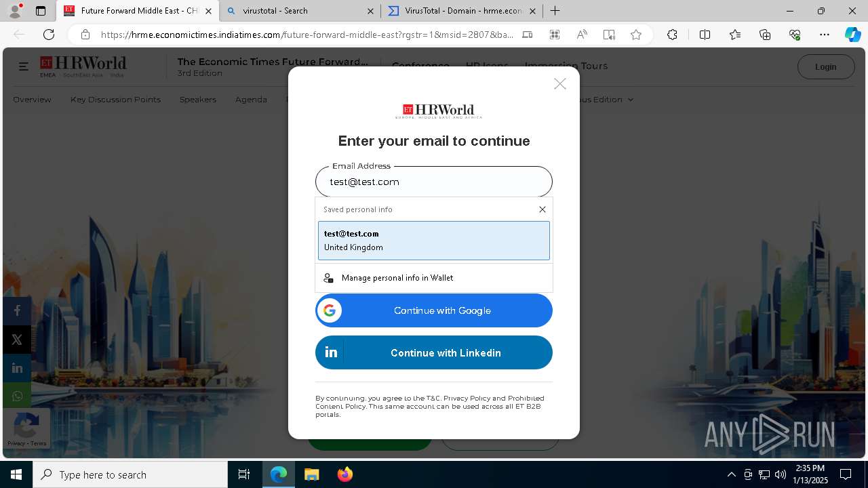Focus the Email Address field

tap(434, 182)
